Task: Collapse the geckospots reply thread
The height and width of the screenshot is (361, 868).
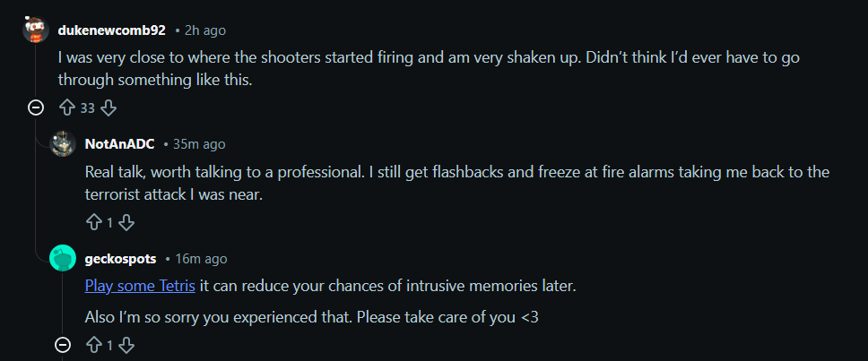Action: pyautogui.click(x=63, y=345)
